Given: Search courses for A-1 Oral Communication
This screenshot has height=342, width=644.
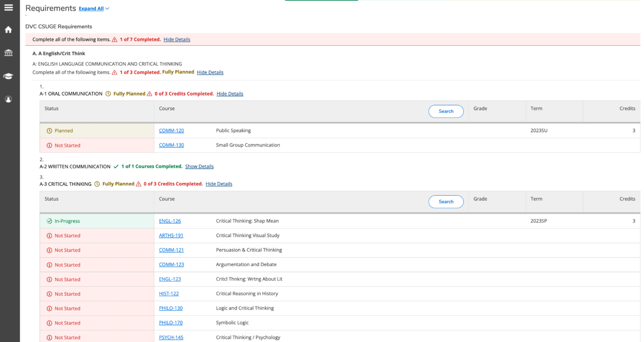Looking at the screenshot, I should [x=446, y=111].
